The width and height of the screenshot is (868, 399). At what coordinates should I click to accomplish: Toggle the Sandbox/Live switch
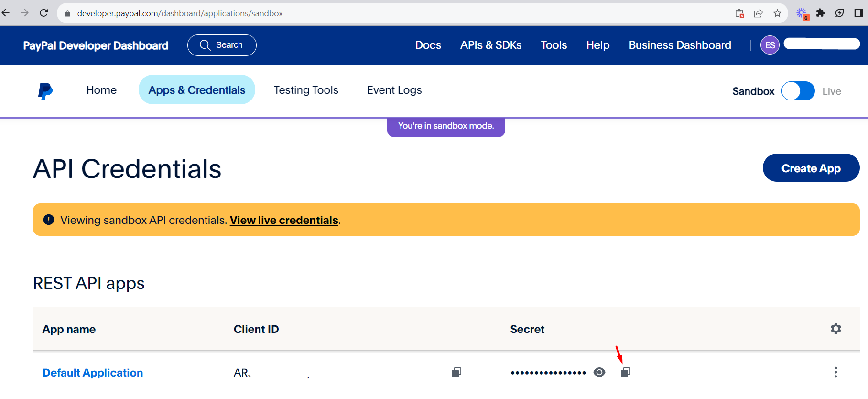coord(798,91)
